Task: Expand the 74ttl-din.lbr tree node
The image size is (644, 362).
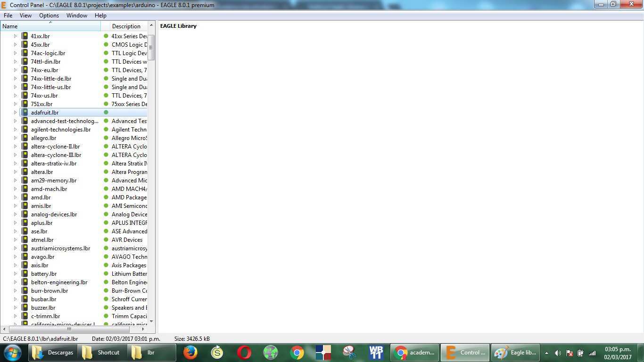Action: 15,61
